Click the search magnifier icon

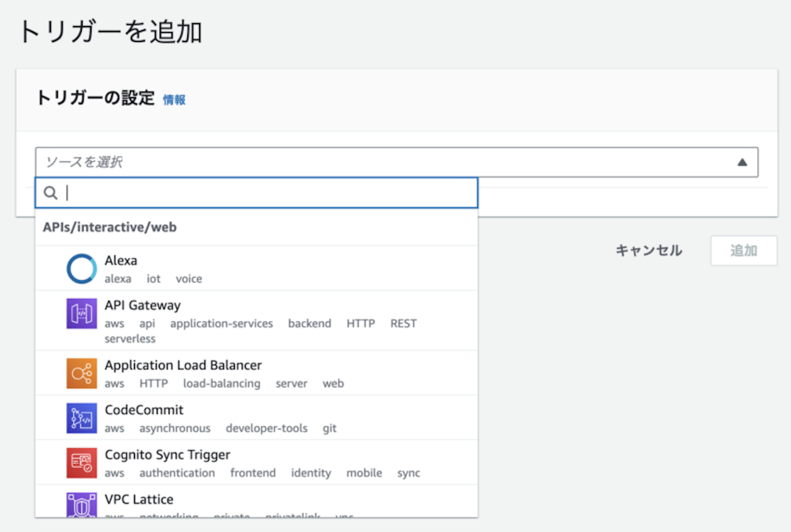[x=50, y=193]
